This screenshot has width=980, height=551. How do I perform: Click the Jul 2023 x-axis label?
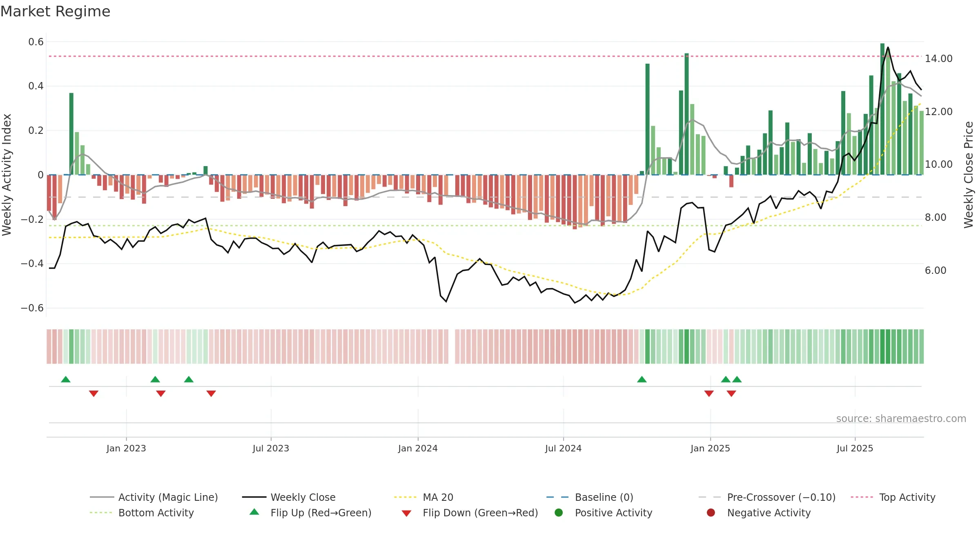point(271,448)
